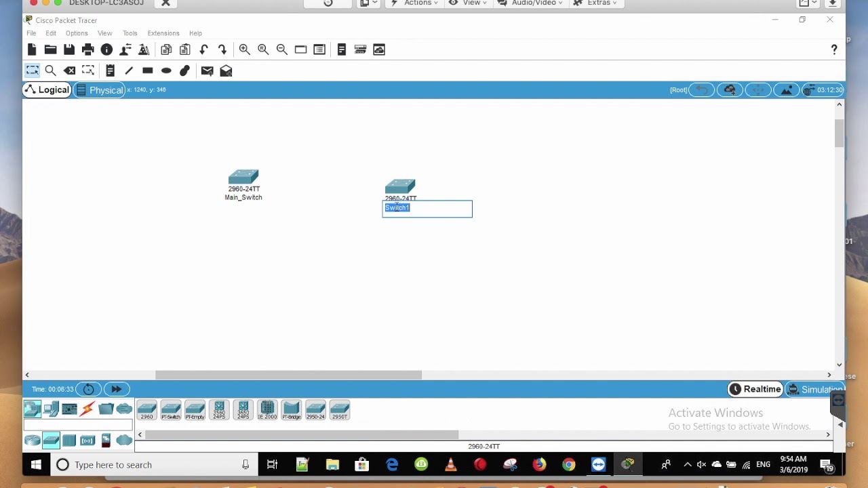
Task: Select the Place Note tool
Action: point(110,70)
